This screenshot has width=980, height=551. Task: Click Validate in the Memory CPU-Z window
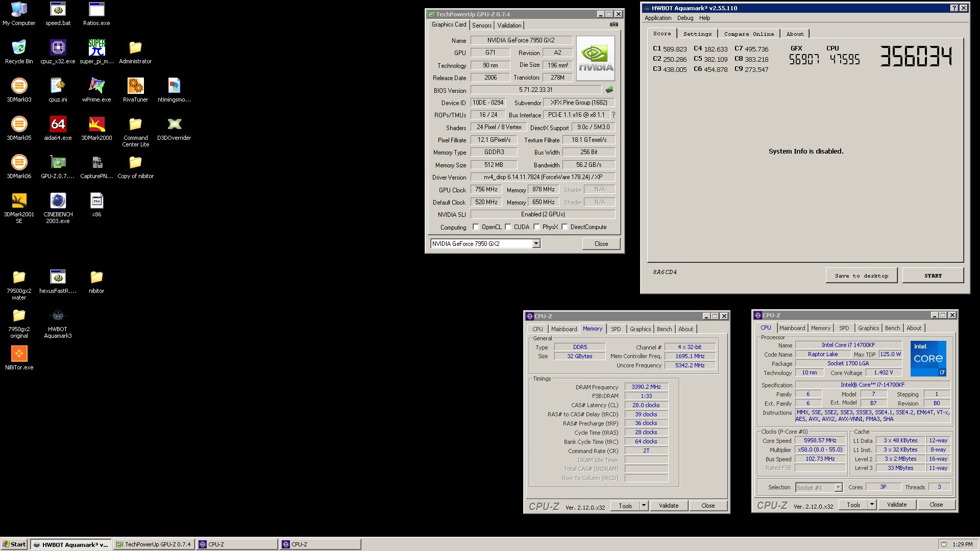coord(669,506)
